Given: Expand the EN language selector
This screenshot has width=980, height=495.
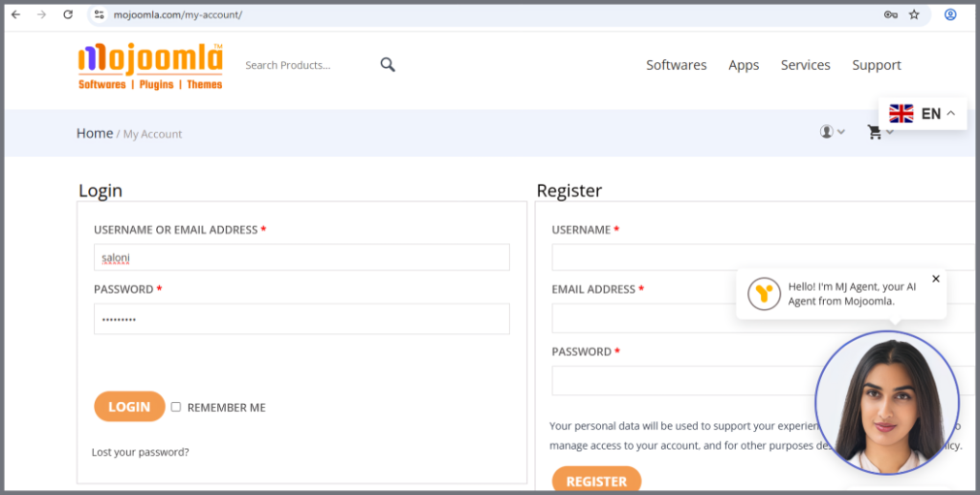Looking at the screenshot, I should 923,114.
